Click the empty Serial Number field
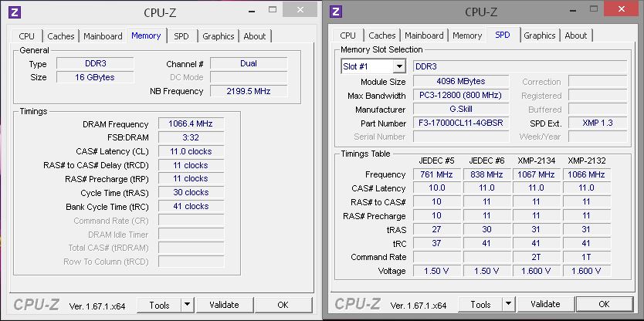 coord(461,137)
